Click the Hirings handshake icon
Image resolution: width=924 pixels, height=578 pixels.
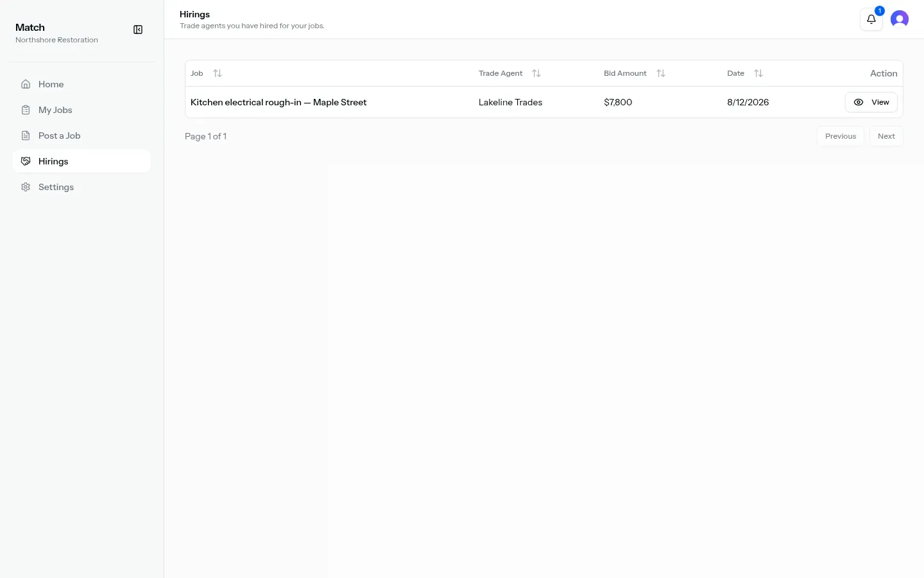click(26, 161)
